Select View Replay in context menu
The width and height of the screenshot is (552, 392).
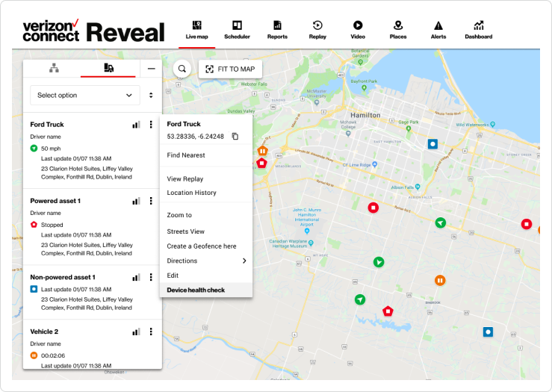click(x=185, y=179)
